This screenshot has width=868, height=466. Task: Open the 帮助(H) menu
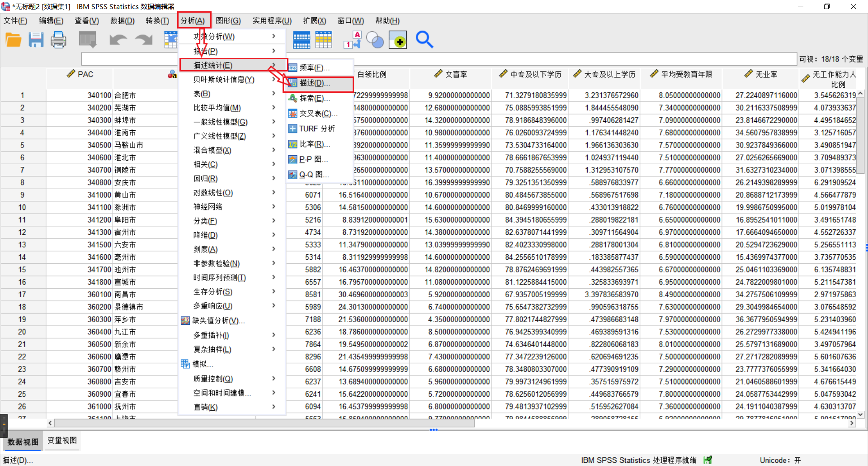point(387,20)
